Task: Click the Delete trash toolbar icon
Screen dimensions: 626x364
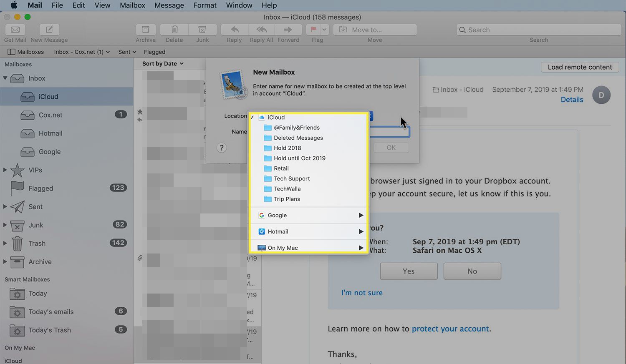Action: 174,30
